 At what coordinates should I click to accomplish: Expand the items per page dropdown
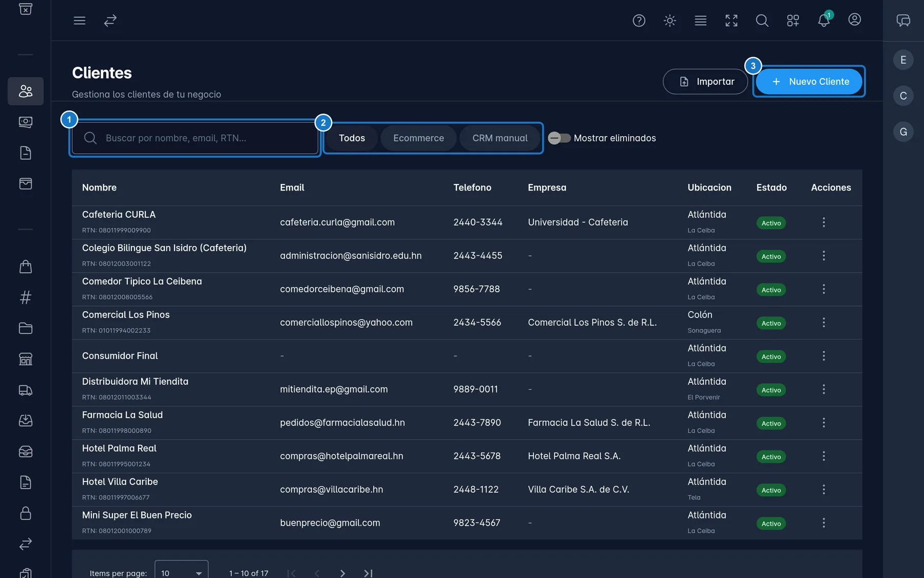pos(181,573)
